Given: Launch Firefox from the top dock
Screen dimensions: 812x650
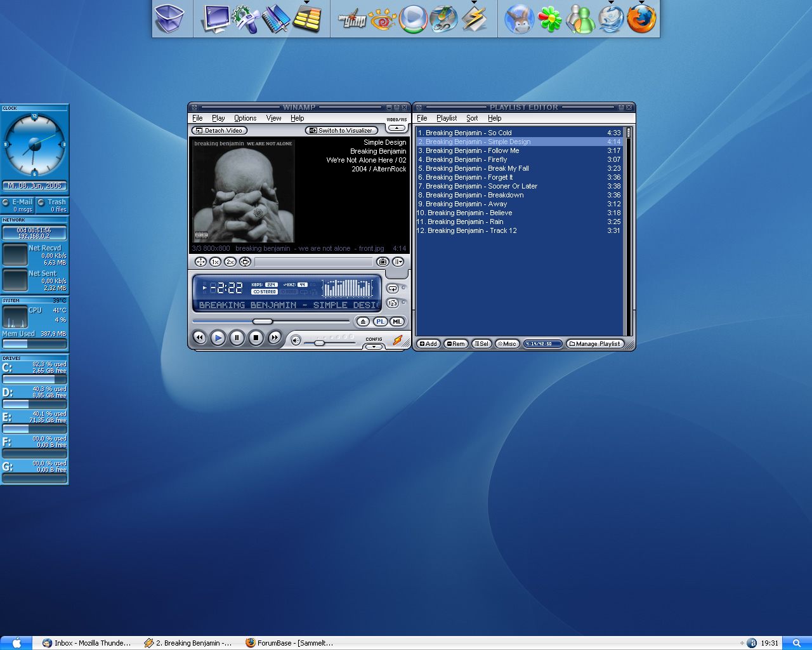Looking at the screenshot, I should click(x=641, y=19).
